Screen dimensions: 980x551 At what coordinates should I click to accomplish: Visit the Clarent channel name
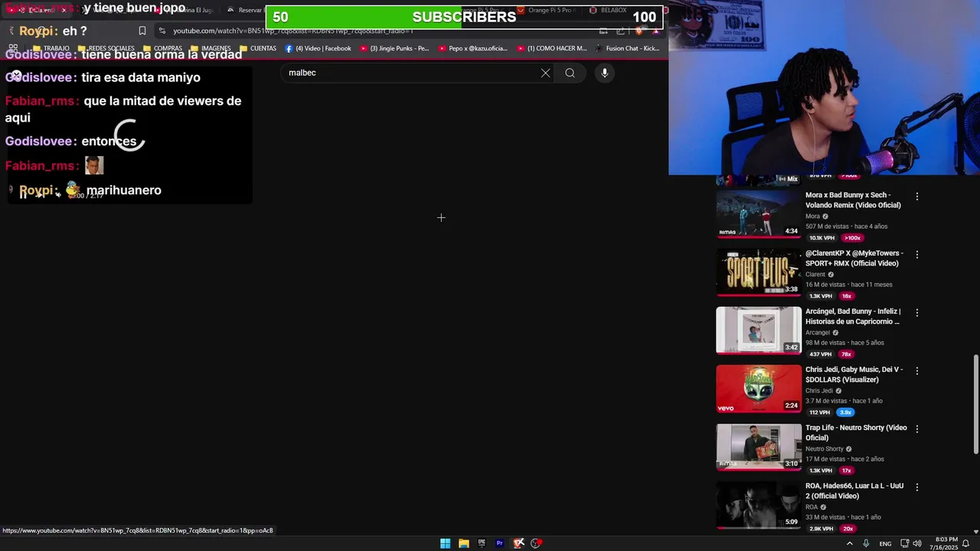815,275
